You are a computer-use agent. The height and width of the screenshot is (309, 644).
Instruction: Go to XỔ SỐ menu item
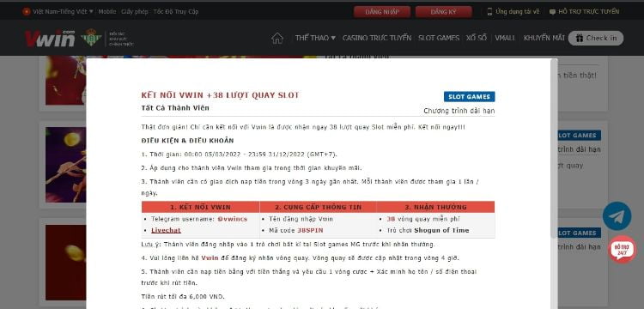coord(477,38)
